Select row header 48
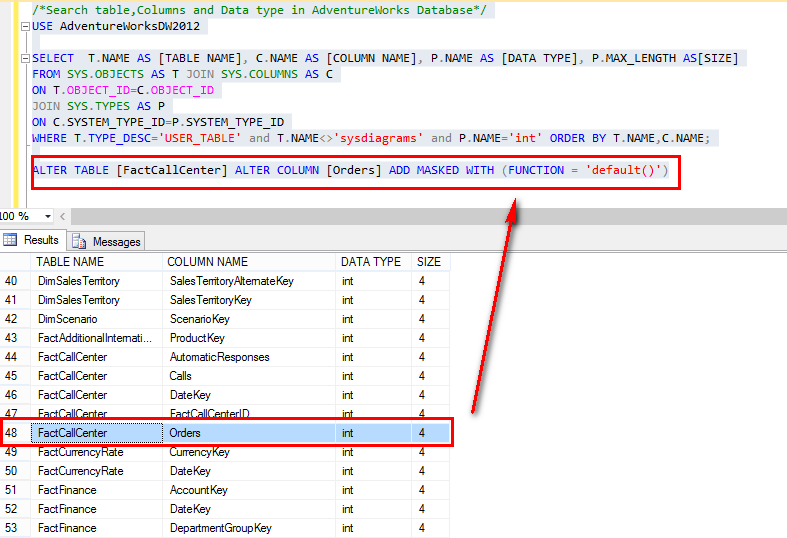The width and height of the screenshot is (787, 538). [15, 433]
